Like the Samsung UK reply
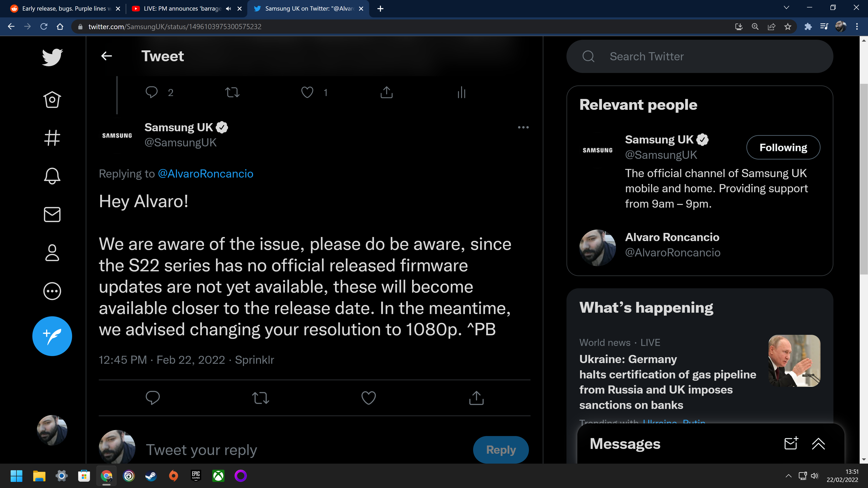868x488 pixels. click(368, 398)
